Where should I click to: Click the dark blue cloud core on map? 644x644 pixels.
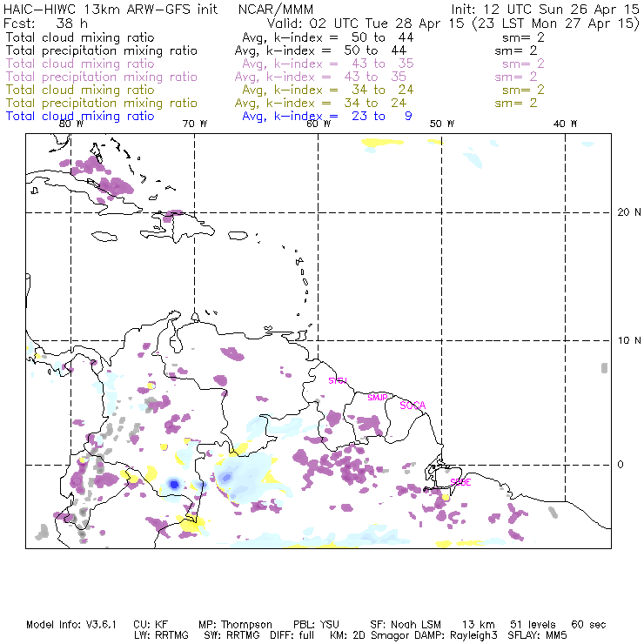(x=174, y=484)
